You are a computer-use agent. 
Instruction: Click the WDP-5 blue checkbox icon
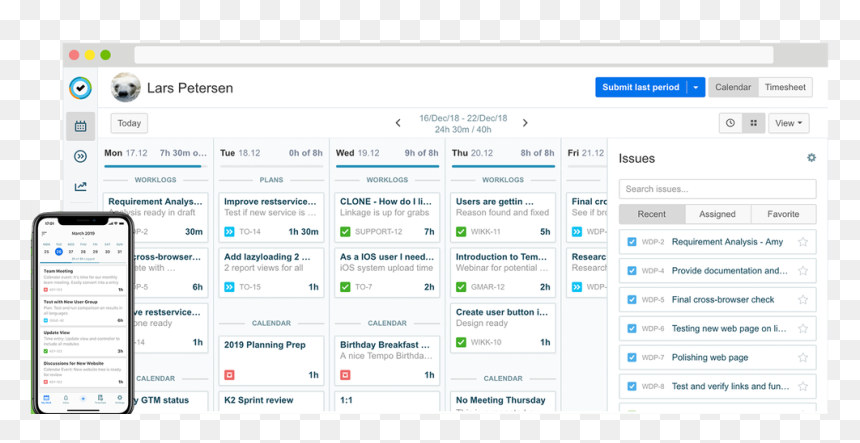pos(632,299)
